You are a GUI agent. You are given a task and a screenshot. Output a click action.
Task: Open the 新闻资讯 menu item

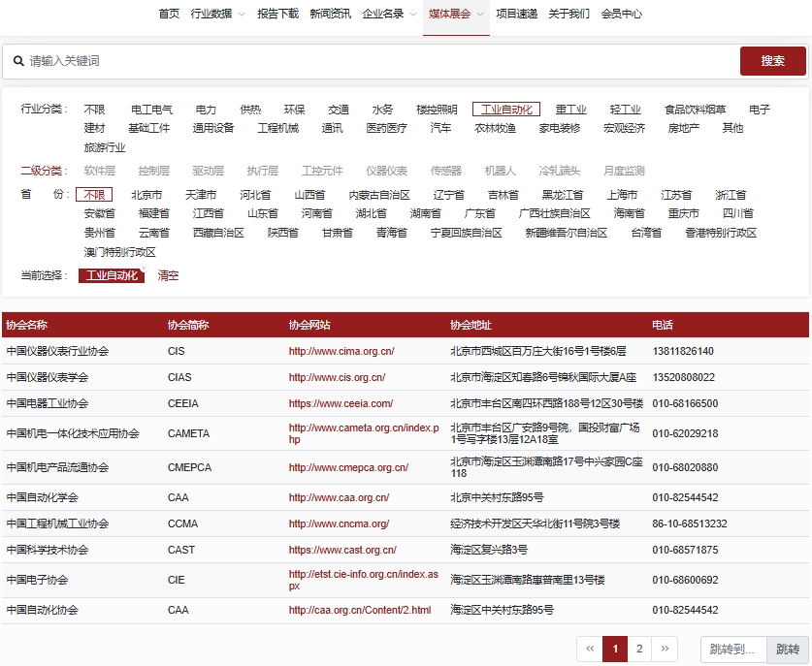pyautogui.click(x=331, y=14)
